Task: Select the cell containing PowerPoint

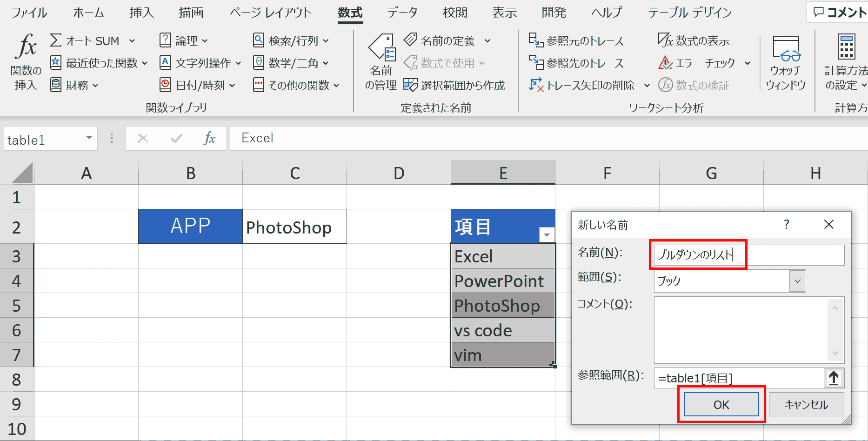Action: [x=503, y=281]
